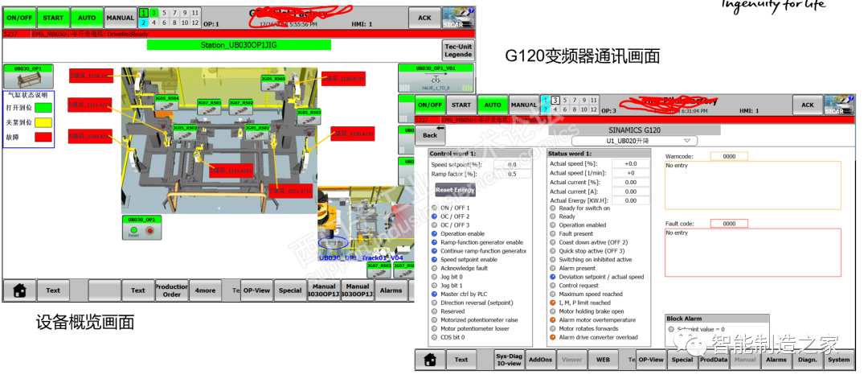Open the U1_UB020 drive selection dropdown
This screenshot has width=868, height=383.
point(634,141)
